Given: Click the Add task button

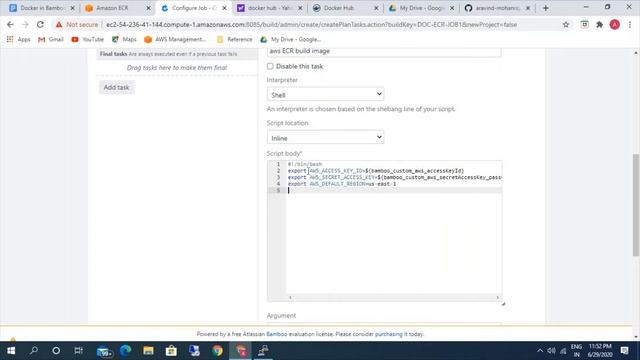Looking at the screenshot, I should pos(116,87).
